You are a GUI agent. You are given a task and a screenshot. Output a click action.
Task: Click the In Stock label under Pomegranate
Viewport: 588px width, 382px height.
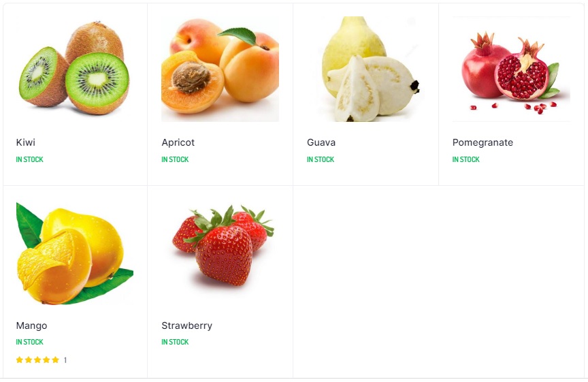(x=465, y=159)
